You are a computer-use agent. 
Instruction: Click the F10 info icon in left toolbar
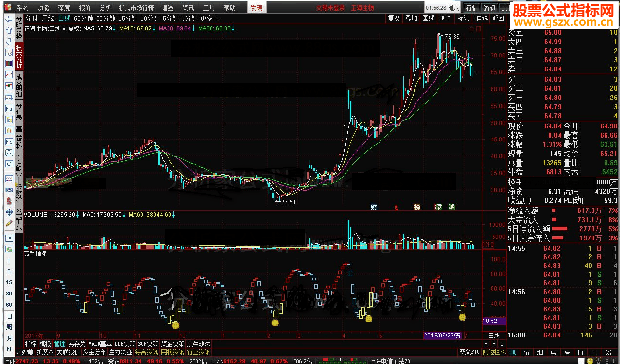9,109
